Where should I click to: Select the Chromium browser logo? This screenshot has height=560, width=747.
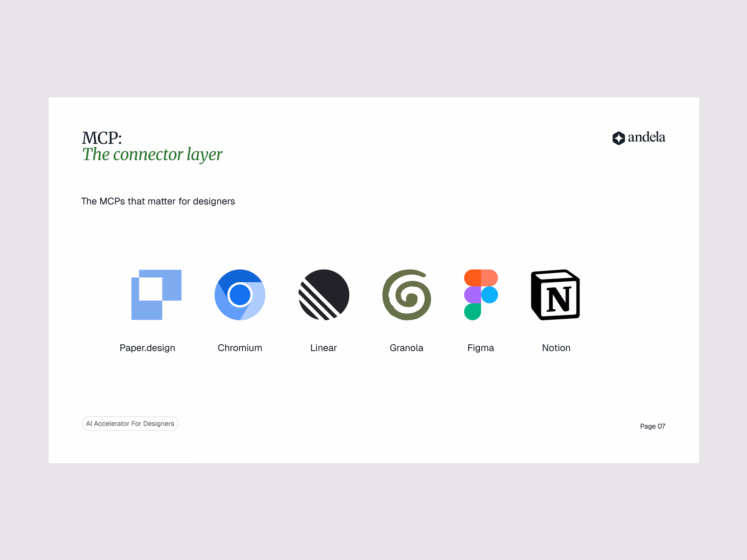pos(240,295)
